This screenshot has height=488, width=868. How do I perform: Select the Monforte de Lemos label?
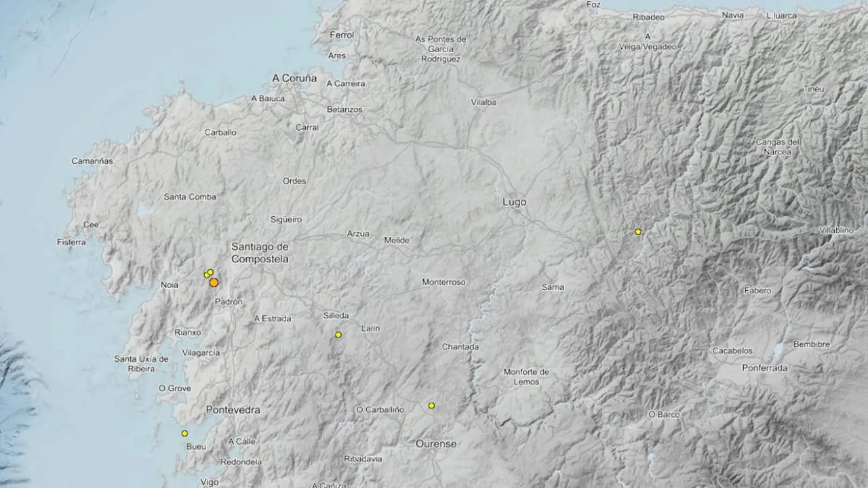528,375
